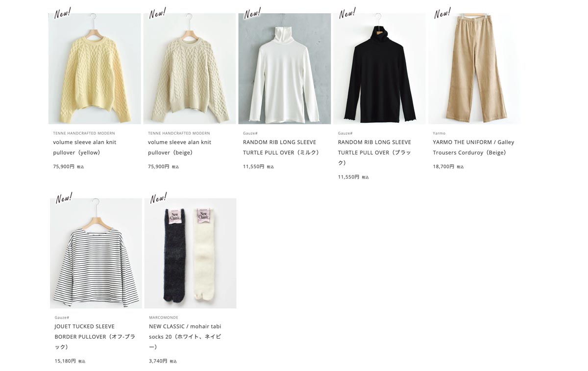View the white turtleneck product photo
Viewport: 588px width, 371px height.
pos(284,69)
